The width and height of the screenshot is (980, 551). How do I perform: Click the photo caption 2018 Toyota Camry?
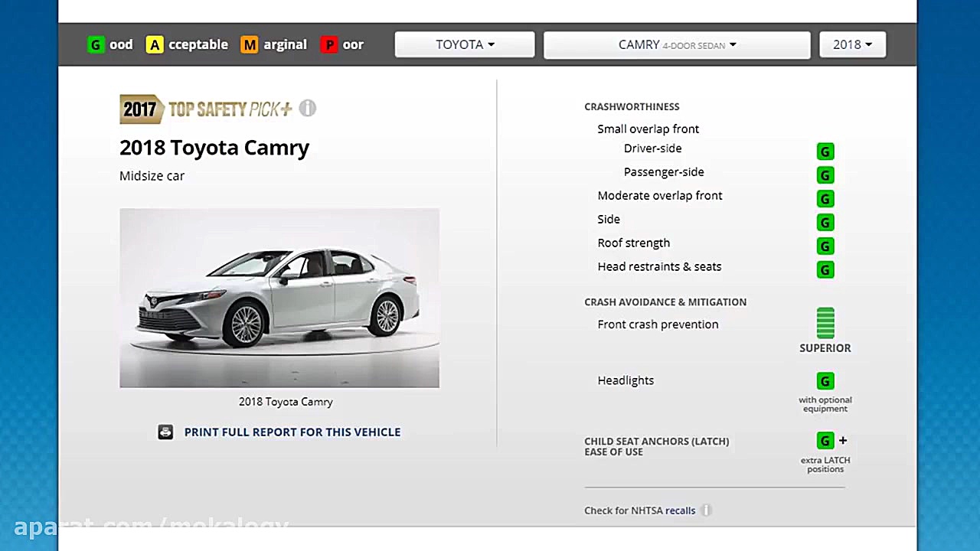[x=286, y=402]
